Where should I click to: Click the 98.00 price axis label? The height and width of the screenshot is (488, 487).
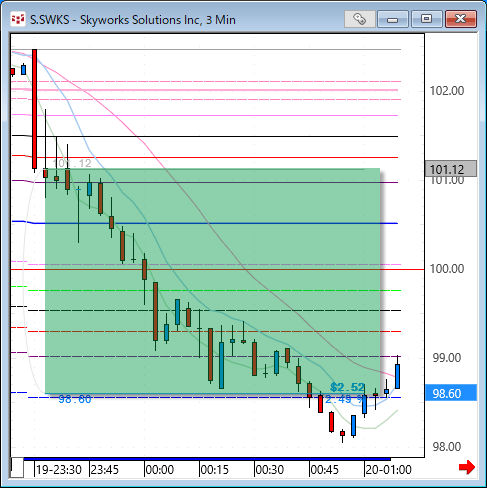point(447,447)
